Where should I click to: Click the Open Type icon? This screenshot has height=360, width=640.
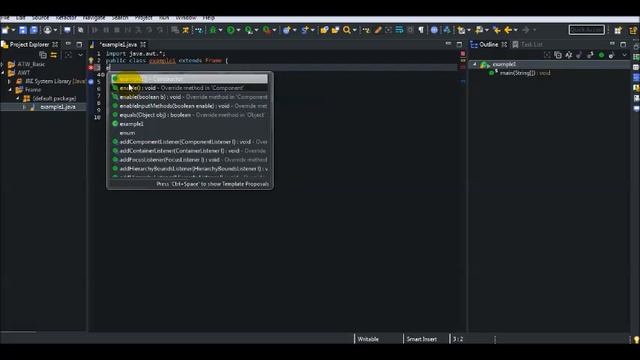point(324,30)
